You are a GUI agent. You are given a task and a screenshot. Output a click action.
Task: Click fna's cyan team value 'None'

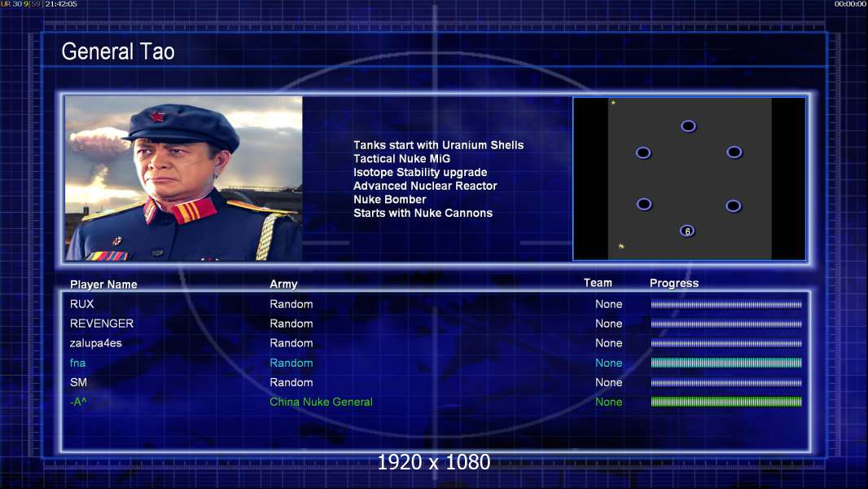[609, 363]
